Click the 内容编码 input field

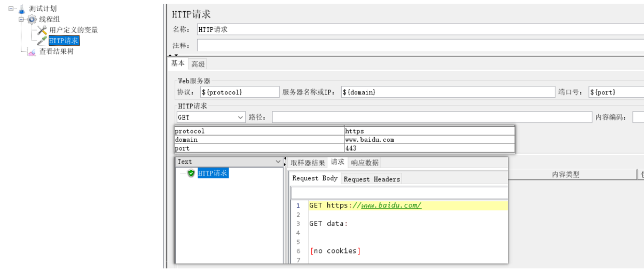point(638,117)
